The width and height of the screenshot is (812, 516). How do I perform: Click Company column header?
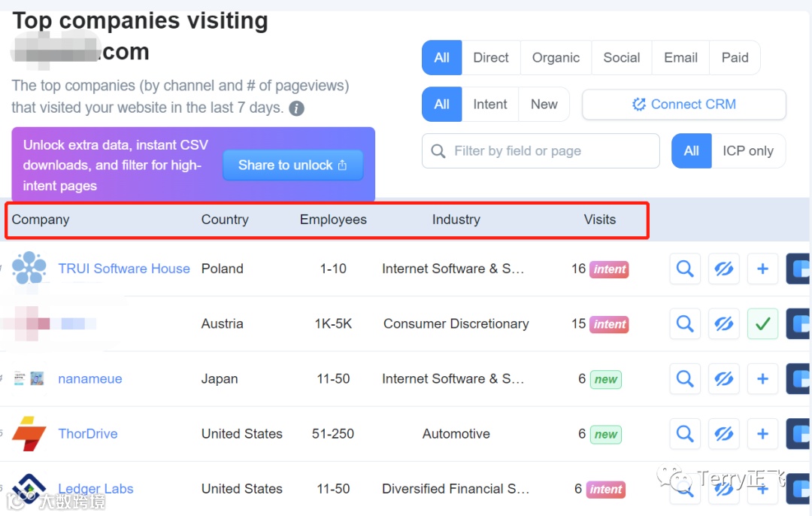pyautogui.click(x=41, y=220)
